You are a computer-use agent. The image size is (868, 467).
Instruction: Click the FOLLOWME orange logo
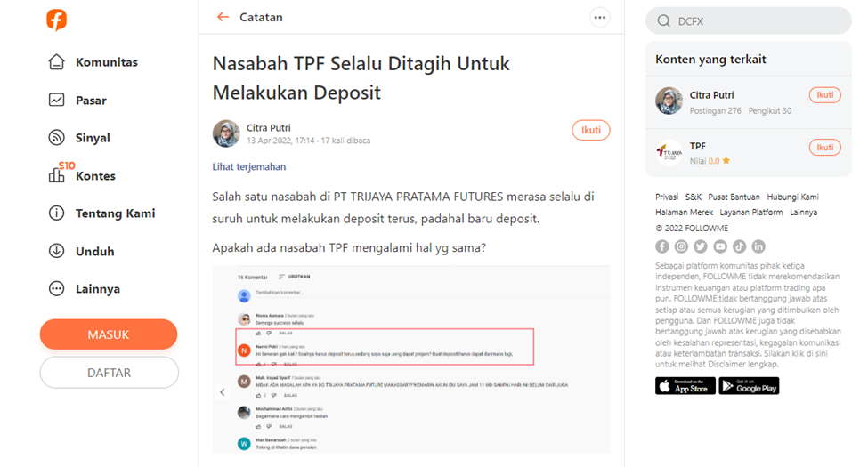coord(56,20)
